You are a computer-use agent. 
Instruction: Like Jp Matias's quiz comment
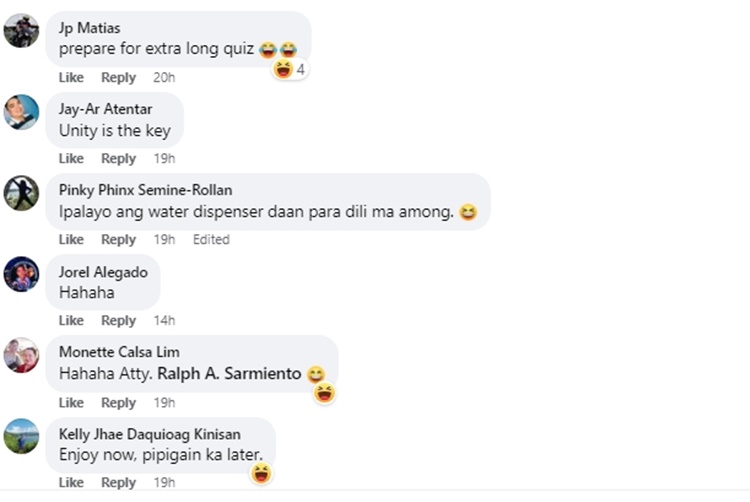point(71,78)
